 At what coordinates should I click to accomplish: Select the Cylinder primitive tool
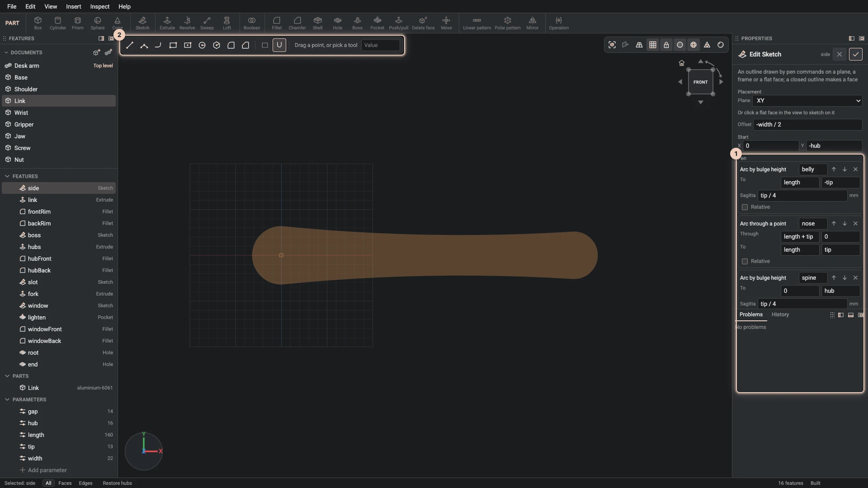point(58,23)
